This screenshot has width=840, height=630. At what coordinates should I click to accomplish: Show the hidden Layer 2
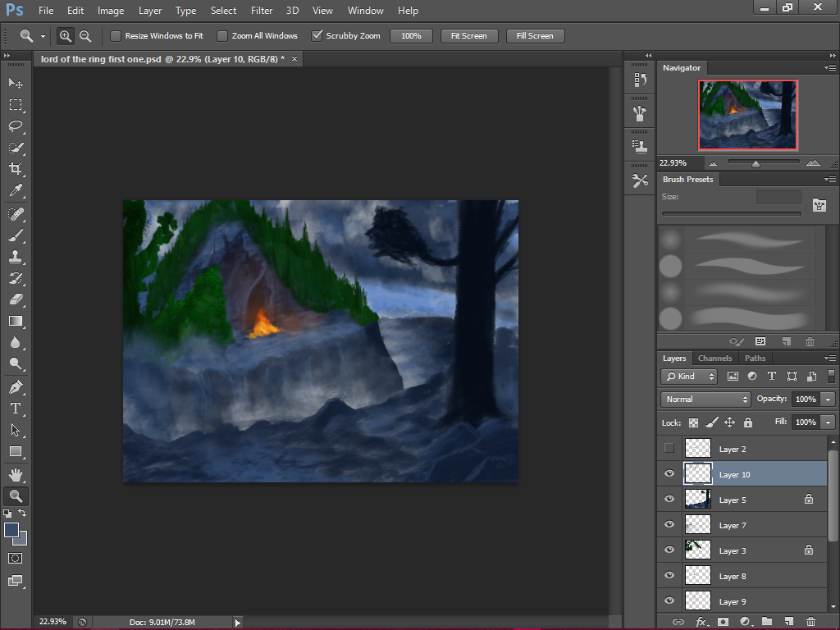pos(669,448)
